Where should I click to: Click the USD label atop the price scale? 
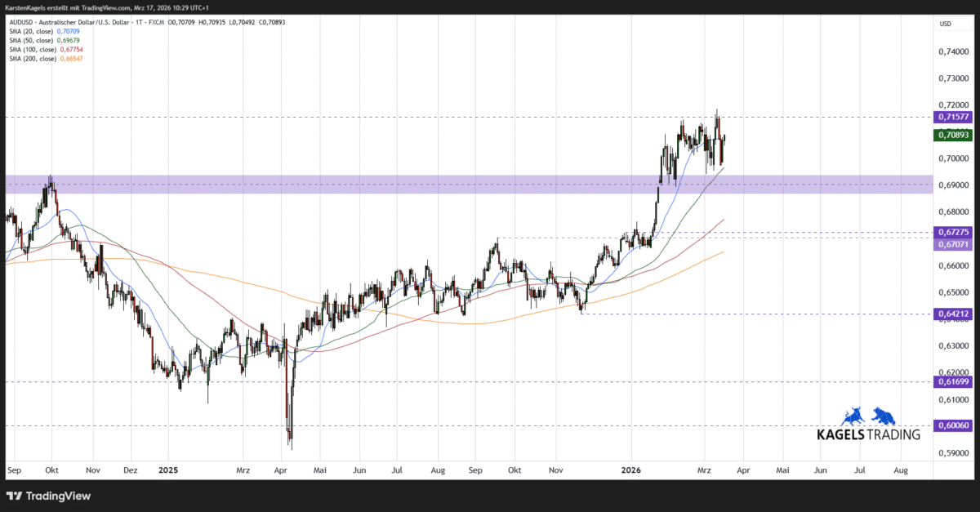point(944,24)
